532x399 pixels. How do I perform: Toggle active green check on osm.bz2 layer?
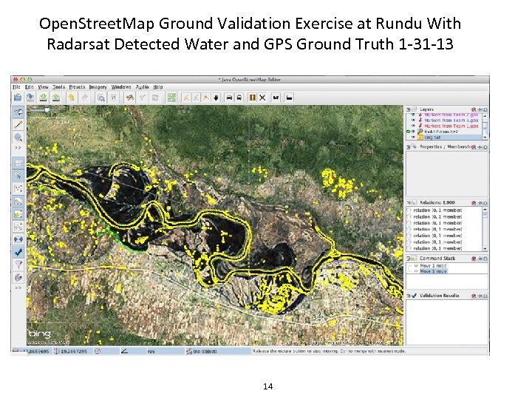[x=408, y=132]
